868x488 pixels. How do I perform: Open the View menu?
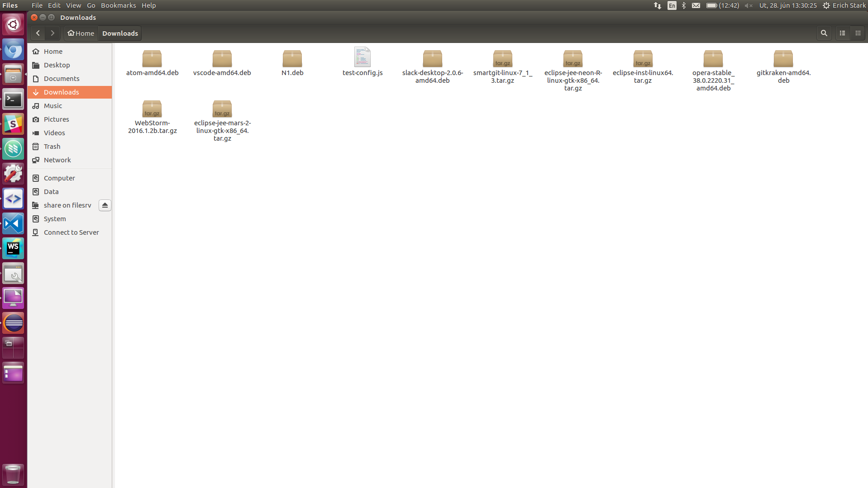[x=73, y=5]
